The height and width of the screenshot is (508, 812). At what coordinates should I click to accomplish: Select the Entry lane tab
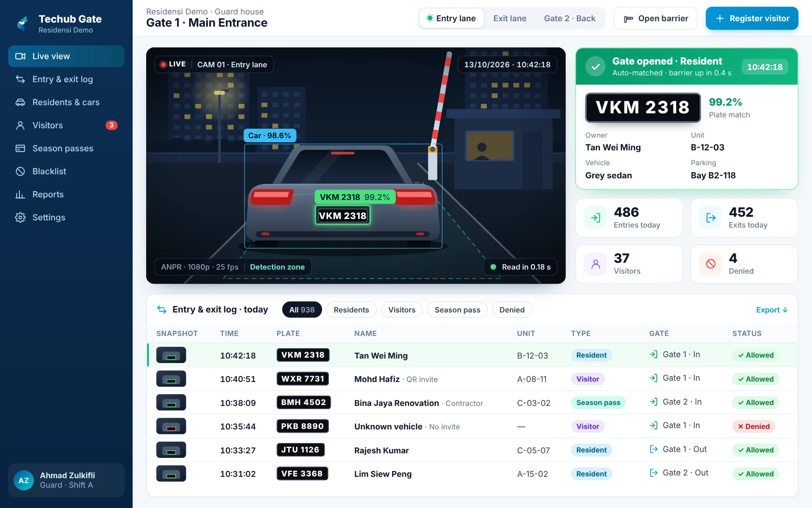(x=451, y=19)
